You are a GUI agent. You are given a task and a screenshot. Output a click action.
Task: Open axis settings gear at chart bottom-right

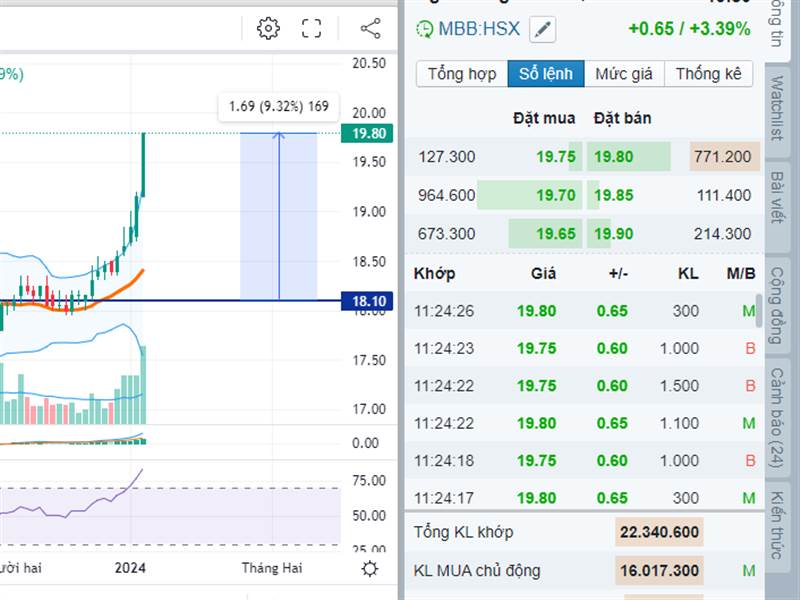coord(370,568)
